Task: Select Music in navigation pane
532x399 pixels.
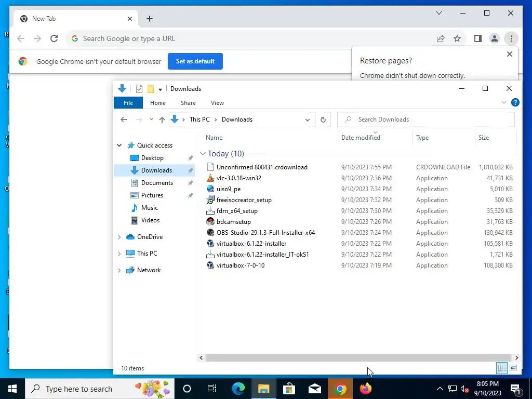Action: tap(149, 208)
